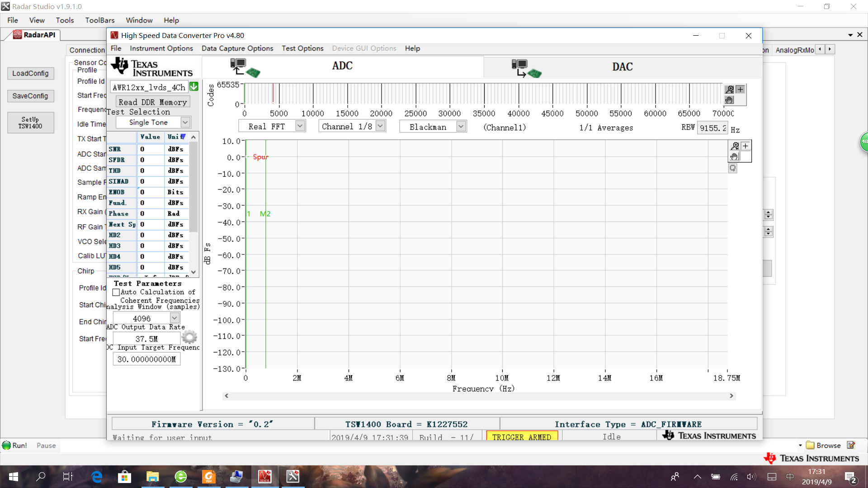This screenshot has height=488, width=868.
Task: Click the scroll-right arrow under the FFT plot
Action: tap(731, 396)
